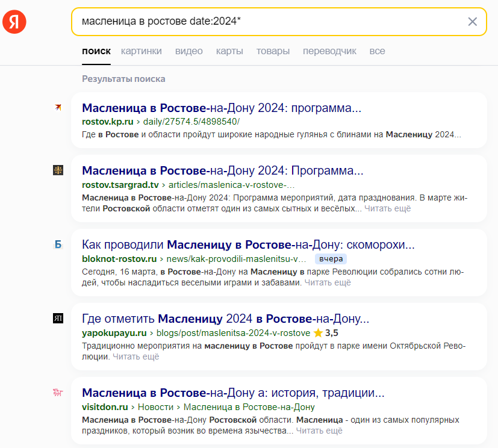Click Читать ещё in bloknot-rostov snippet
The width and height of the screenshot is (498, 448).
pyautogui.click(x=328, y=282)
